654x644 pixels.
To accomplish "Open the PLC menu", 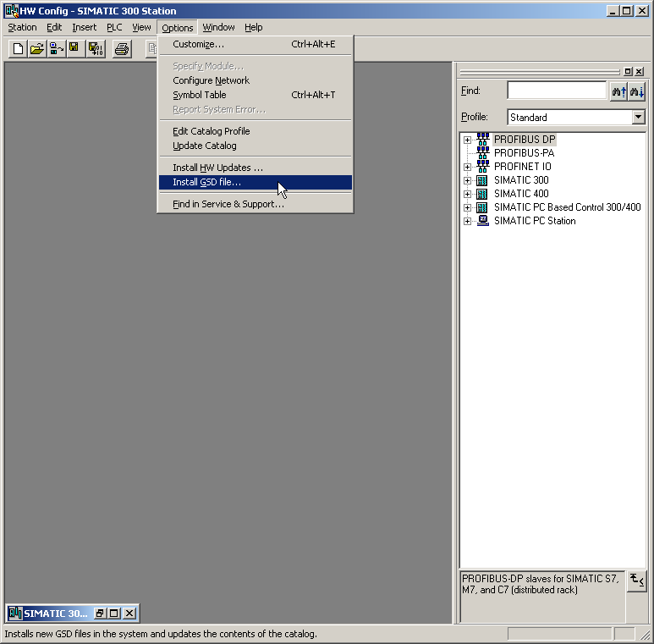I will [x=114, y=28].
